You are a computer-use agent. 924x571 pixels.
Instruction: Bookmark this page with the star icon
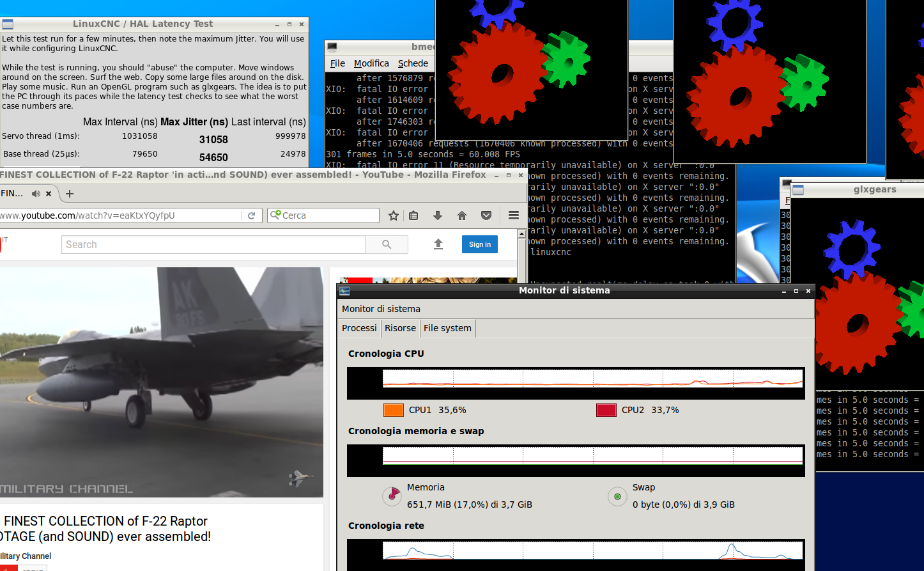point(394,215)
